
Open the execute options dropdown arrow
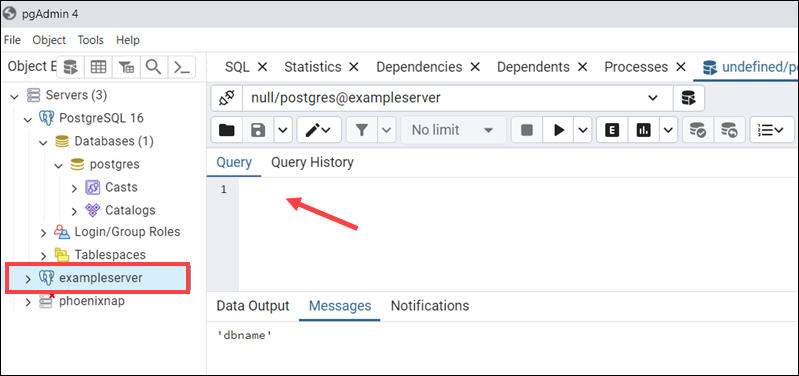point(583,130)
